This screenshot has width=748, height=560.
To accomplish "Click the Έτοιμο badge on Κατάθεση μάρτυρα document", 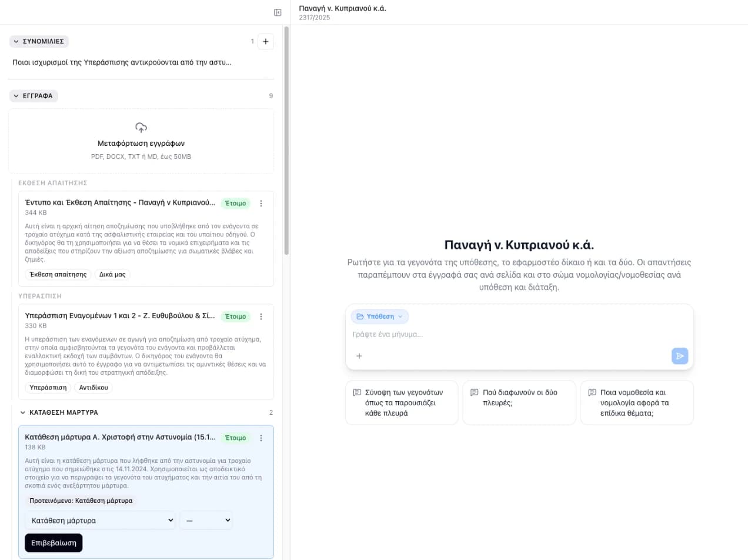I will click(x=235, y=438).
